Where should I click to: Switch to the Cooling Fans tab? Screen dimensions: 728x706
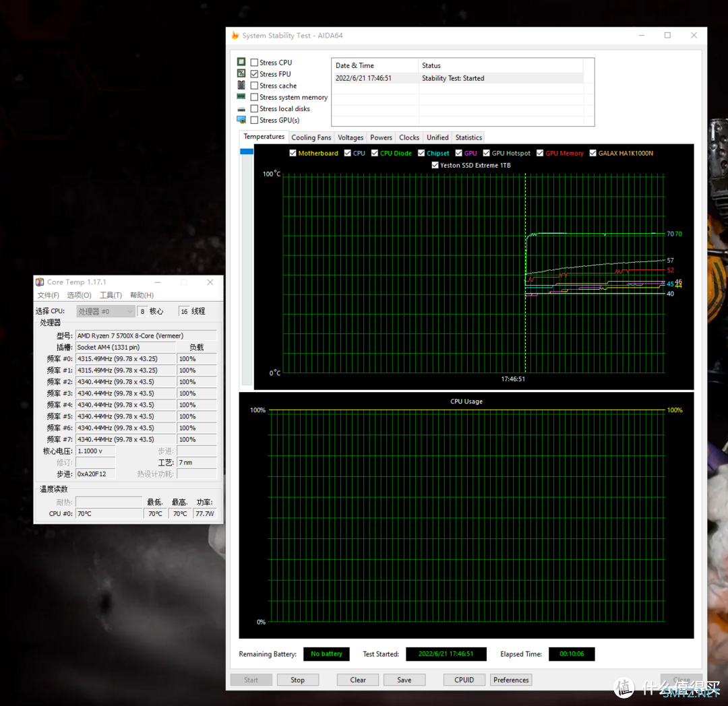(x=311, y=137)
